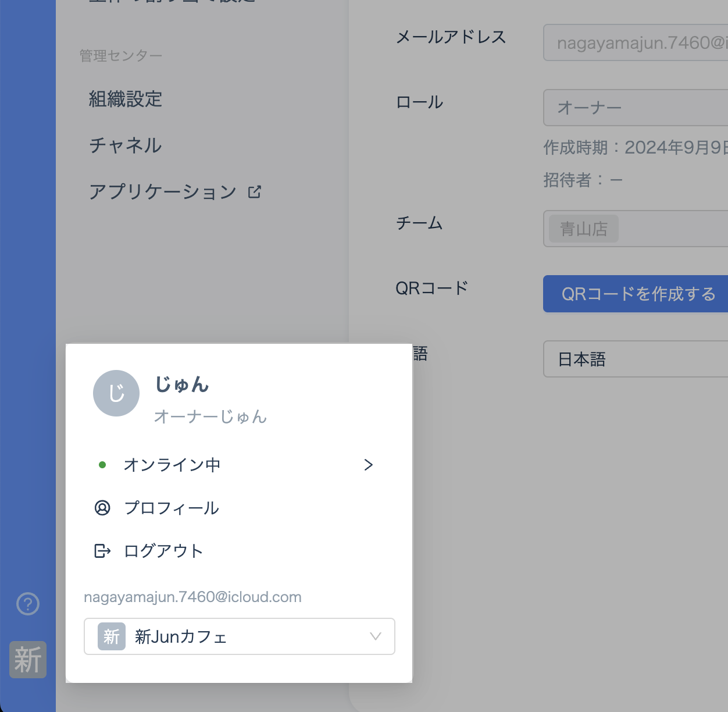The height and width of the screenshot is (712, 728).
Task: Click the 新 workspace icon in sidebar
Action: point(28,660)
